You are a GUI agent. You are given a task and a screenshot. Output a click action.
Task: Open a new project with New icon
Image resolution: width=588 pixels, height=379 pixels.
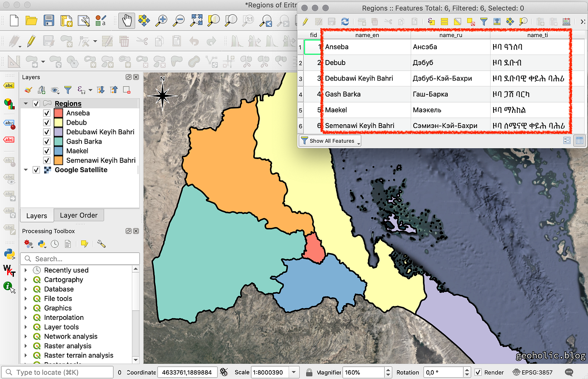(x=14, y=20)
